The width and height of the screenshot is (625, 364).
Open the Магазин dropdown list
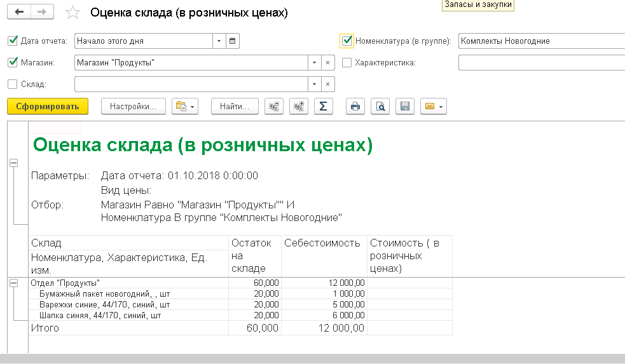point(314,63)
